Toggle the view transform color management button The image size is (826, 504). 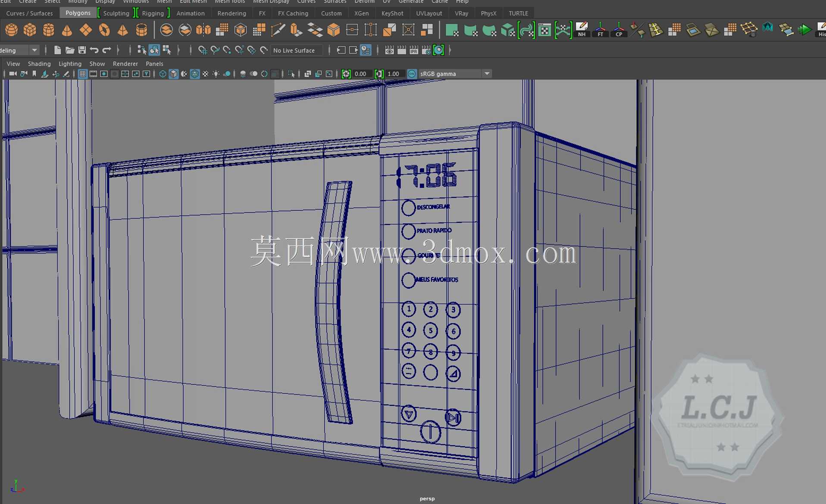coord(412,74)
